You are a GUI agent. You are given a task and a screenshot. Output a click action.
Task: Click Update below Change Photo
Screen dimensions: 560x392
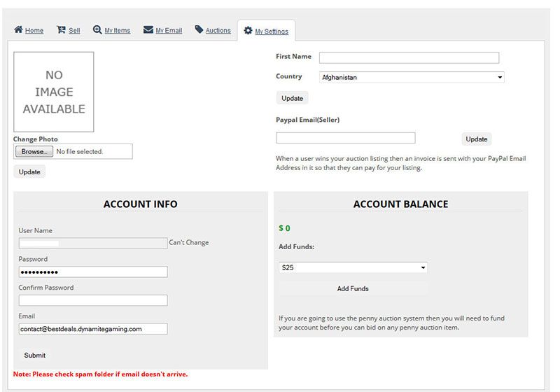pos(29,171)
